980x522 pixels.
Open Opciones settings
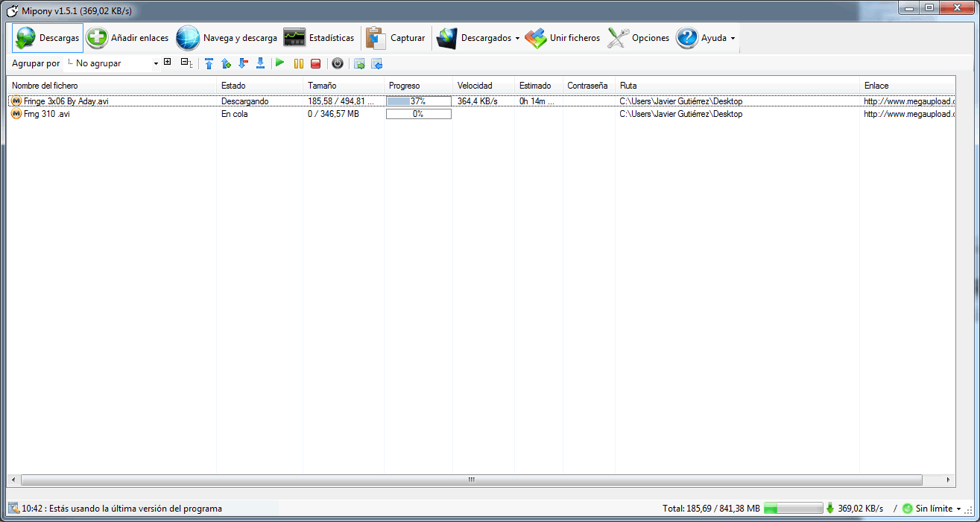pos(638,38)
